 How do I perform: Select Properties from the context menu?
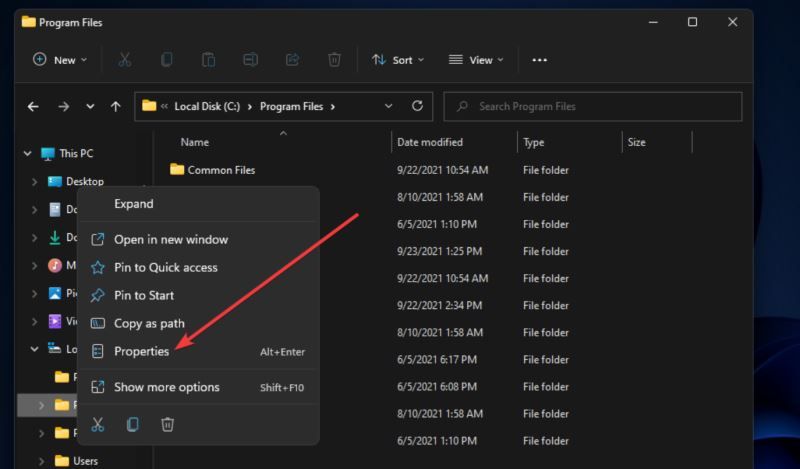point(141,351)
